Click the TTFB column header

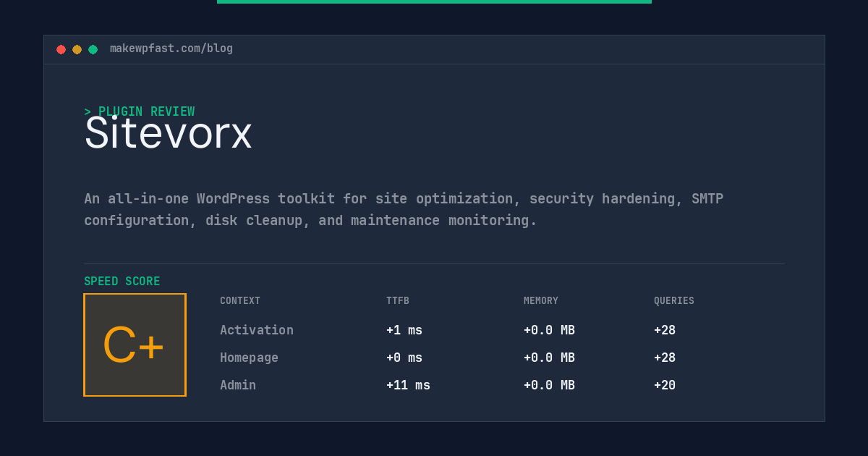coord(398,301)
